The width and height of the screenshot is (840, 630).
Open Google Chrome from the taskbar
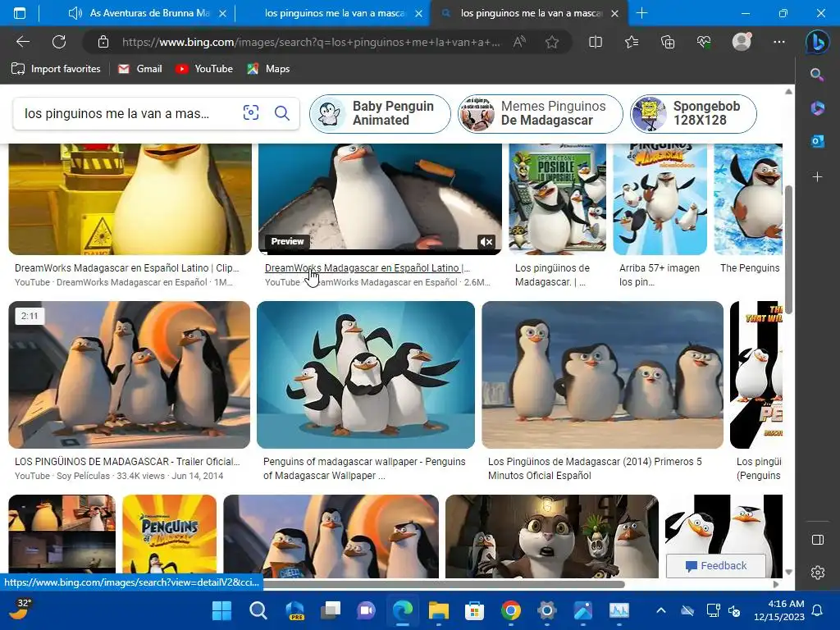[510, 610]
